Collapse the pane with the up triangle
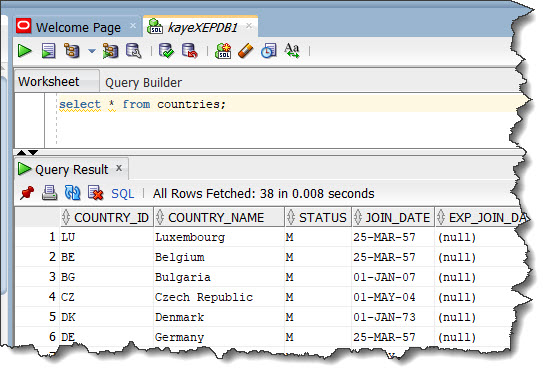 21,152
